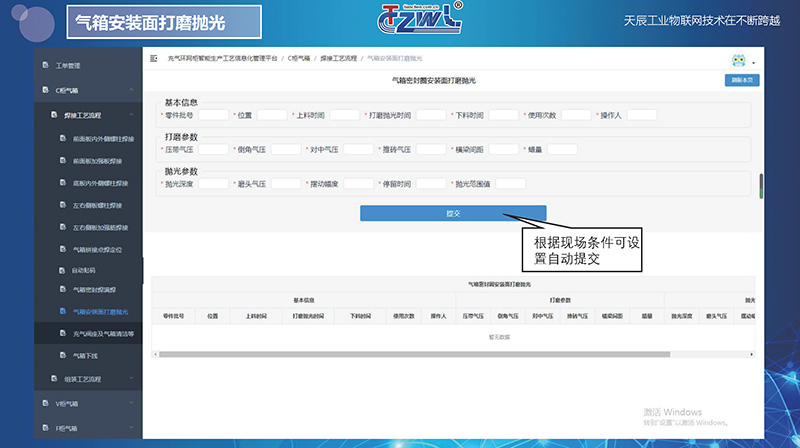Click the 压带气压 table column header
This screenshot has width=800, height=448.
coord(473,316)
